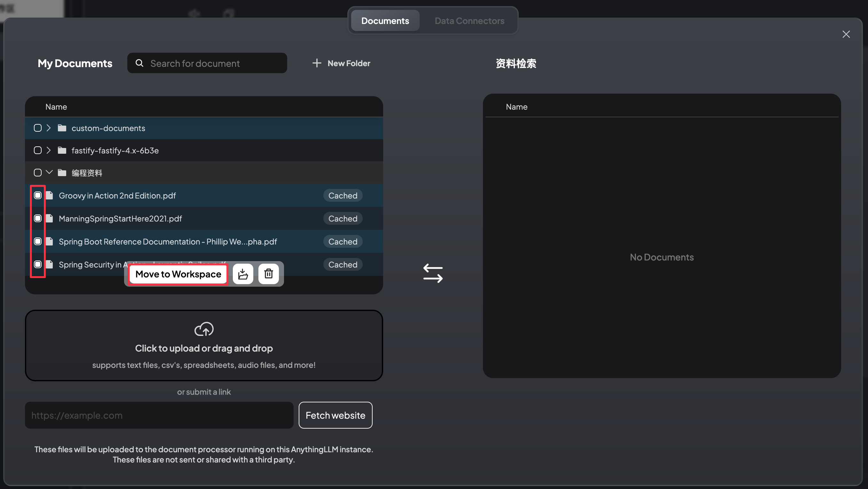Click the upload drag and drop area

pyautogui.click(x=204, y=345)
